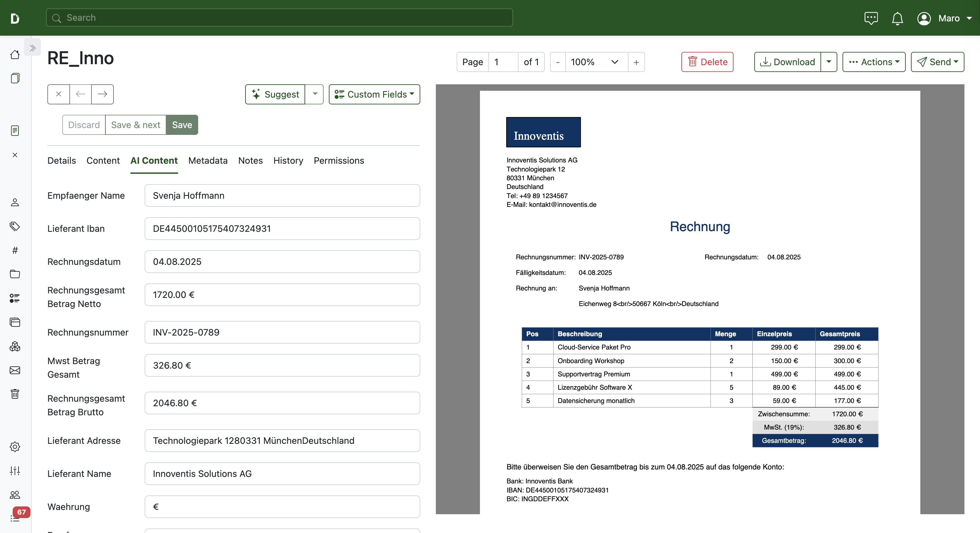Expand the sidebar with double chevron
The height and width of the screenshot is (533, 980).
click(32, 48)
